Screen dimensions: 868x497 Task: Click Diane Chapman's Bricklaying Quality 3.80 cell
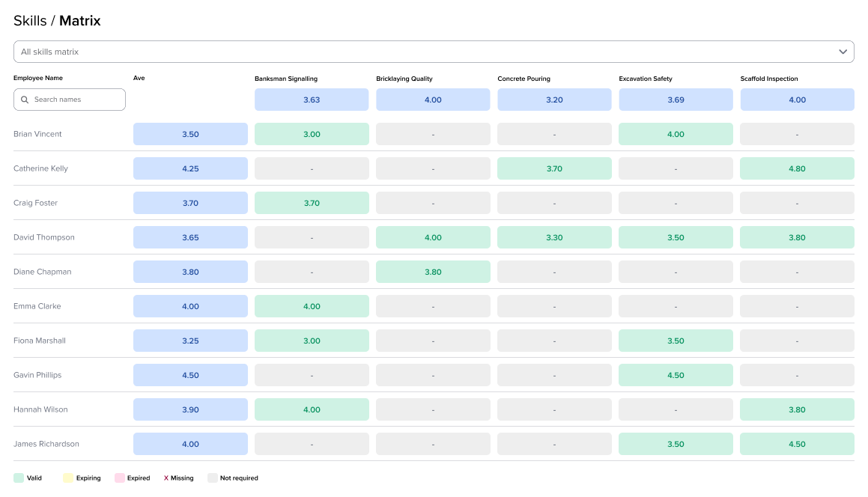click(x=433, y=272)
